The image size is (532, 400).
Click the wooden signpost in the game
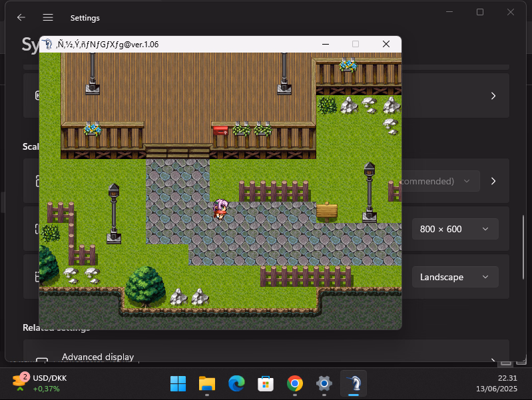click(327, 211)
